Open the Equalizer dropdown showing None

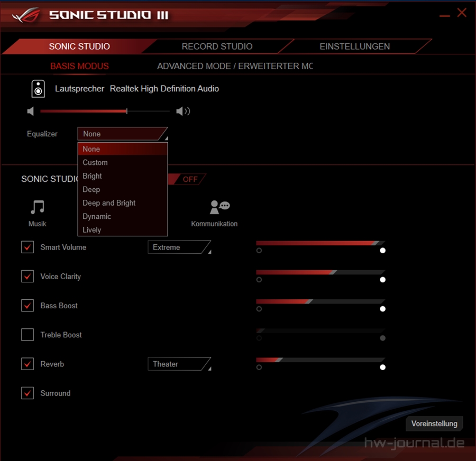123,134
